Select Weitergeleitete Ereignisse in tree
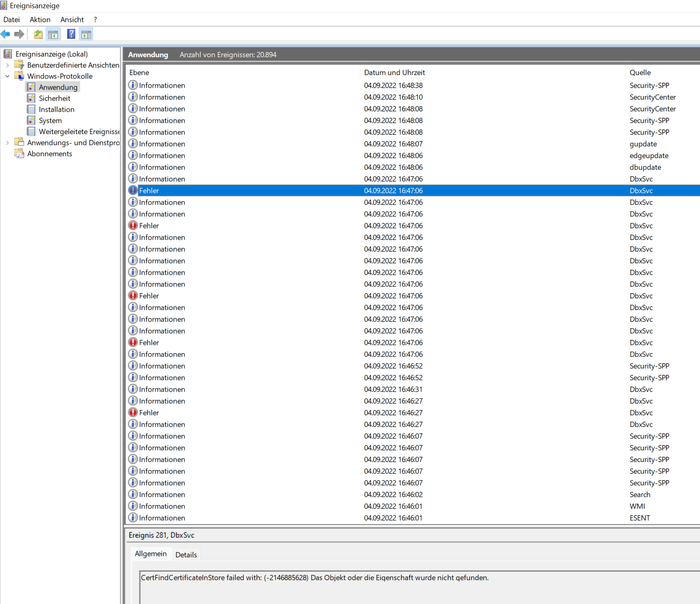The image size is (700, 604). [79, 132]
